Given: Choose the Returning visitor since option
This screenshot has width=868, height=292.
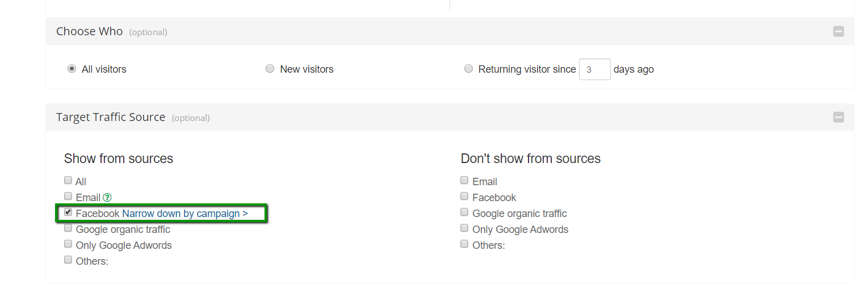Looking at the screenshot, I should coord(468,69).
